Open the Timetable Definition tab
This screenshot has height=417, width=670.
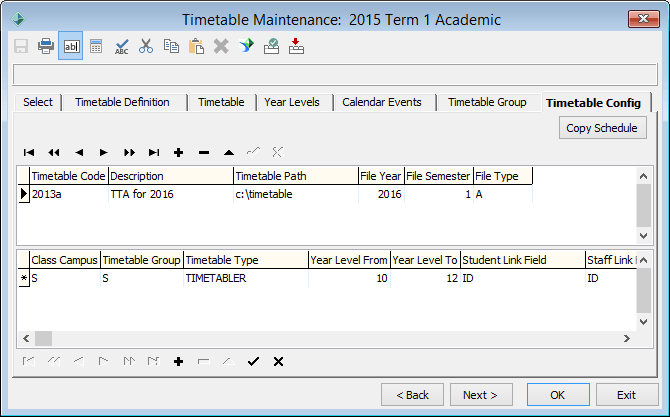(x=122, y=103)
